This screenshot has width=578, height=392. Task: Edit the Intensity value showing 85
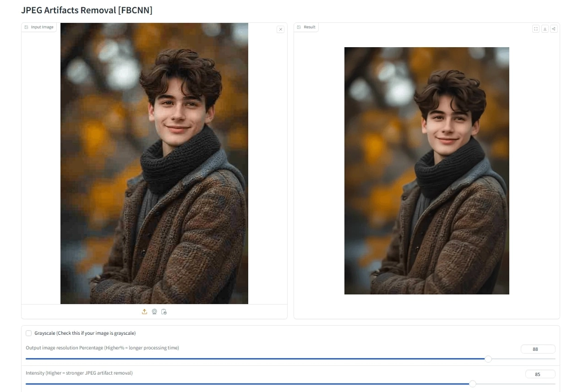[540, 374]
